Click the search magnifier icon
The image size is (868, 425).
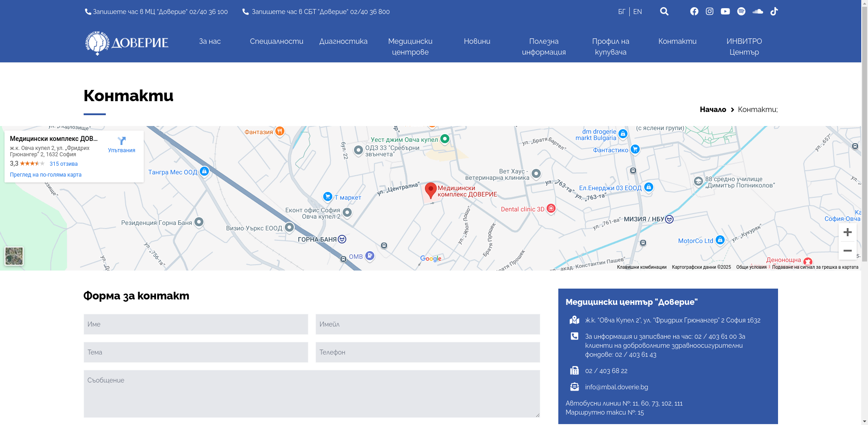click(664, 11)
